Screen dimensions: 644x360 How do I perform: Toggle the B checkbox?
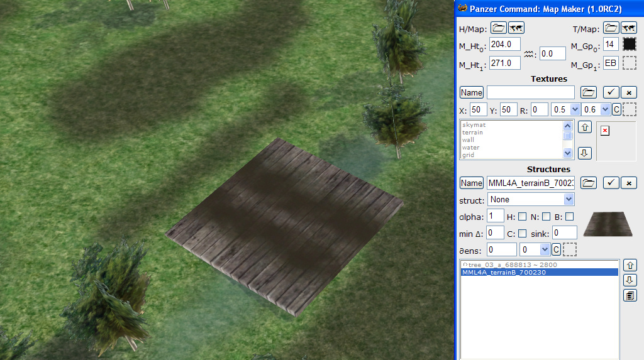[570, 217]
